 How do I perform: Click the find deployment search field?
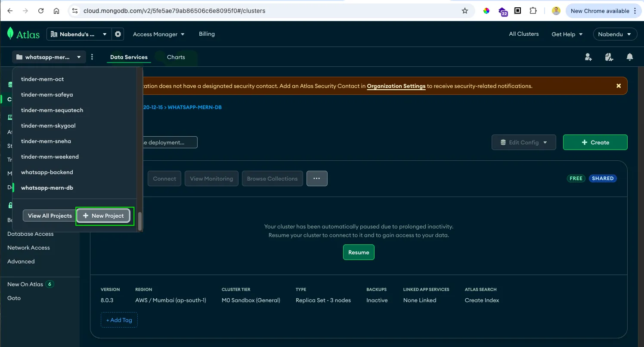[170, 142]
